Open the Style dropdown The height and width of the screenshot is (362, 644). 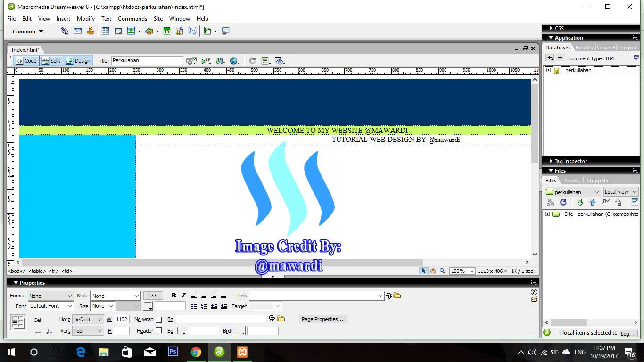[x=116, y=296]
